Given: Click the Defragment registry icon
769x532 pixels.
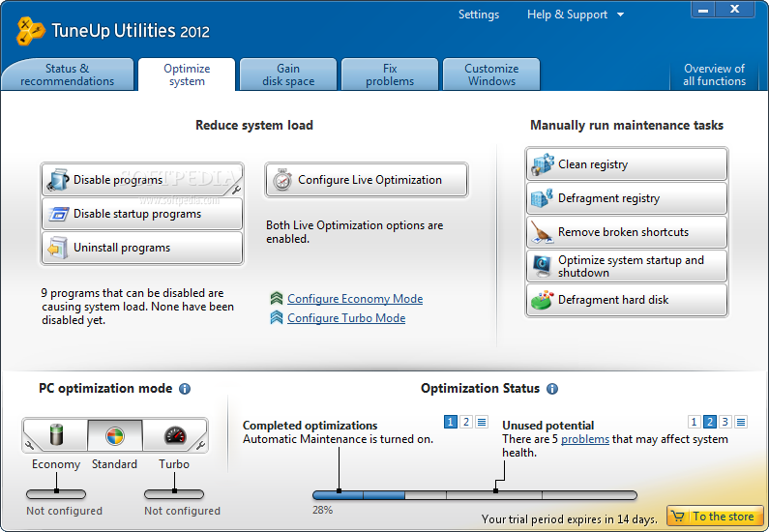Looking at the screenshot, I should tap(543, 198).
